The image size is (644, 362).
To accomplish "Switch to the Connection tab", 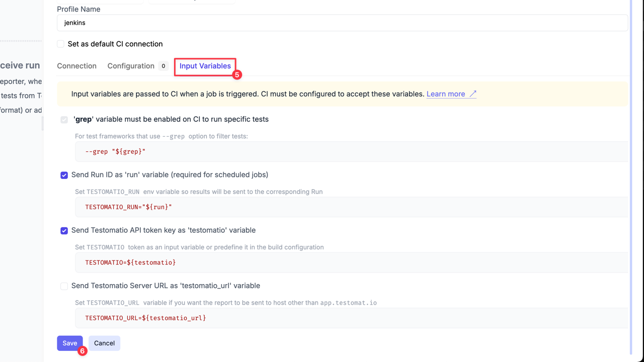I will (76, 66).
